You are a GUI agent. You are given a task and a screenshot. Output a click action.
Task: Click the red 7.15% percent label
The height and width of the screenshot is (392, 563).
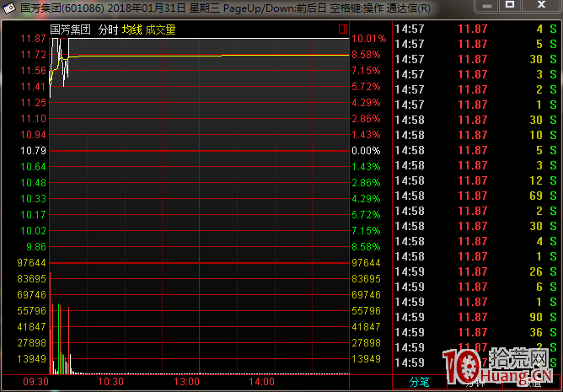click(366, 71)
